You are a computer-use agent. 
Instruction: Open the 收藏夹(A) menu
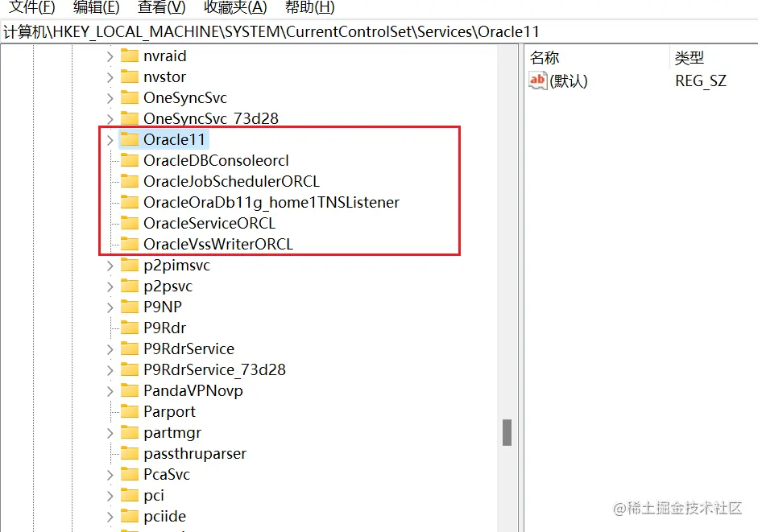pos(235,7)
